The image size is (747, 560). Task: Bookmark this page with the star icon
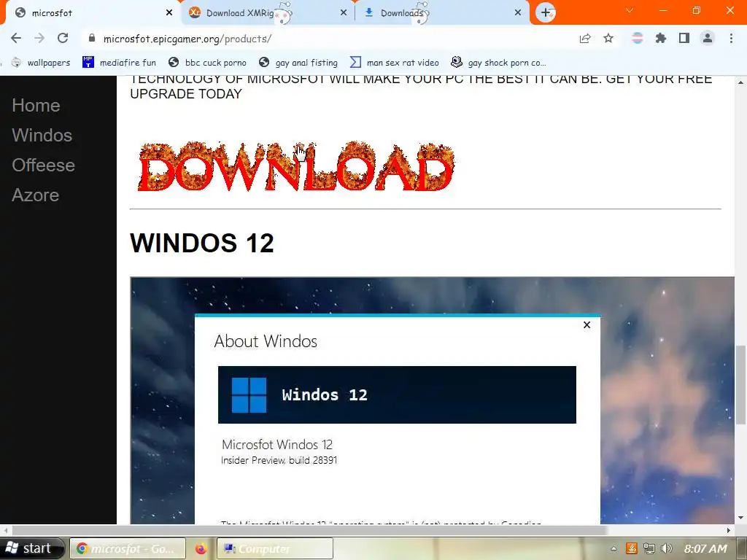[x=608, y=38]
